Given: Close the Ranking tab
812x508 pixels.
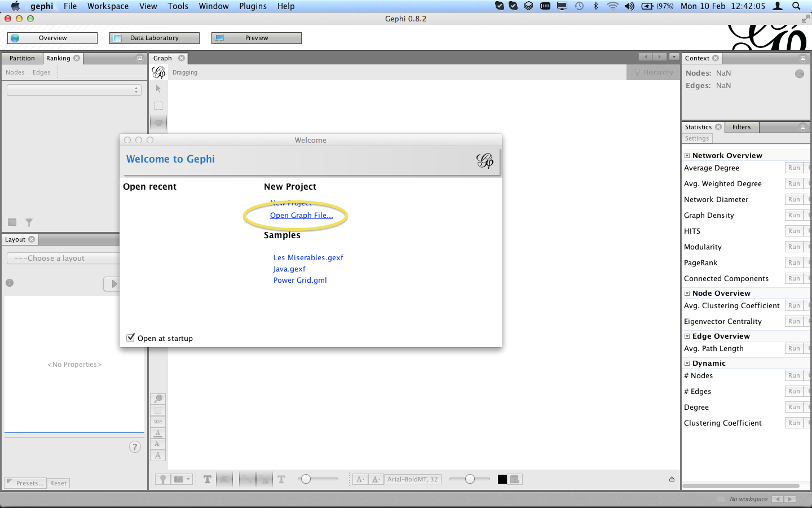Looking at the screenshot, I should point(77,58).
